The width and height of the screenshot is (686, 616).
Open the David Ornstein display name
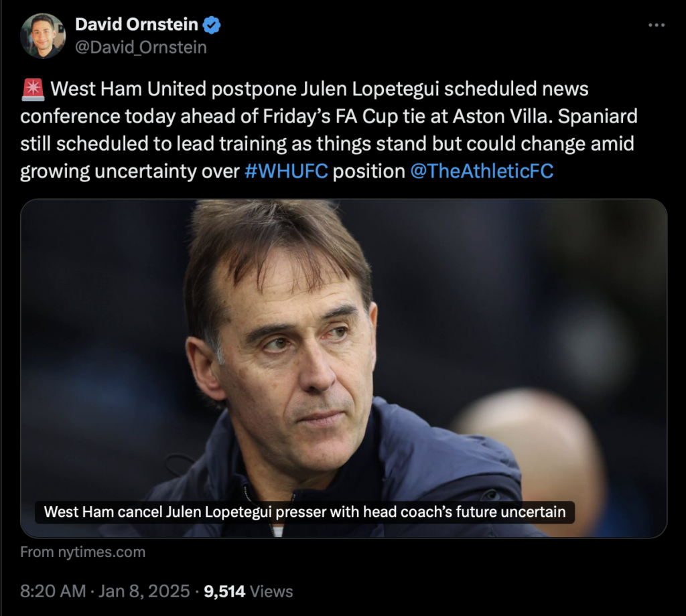tap(137, 25)
